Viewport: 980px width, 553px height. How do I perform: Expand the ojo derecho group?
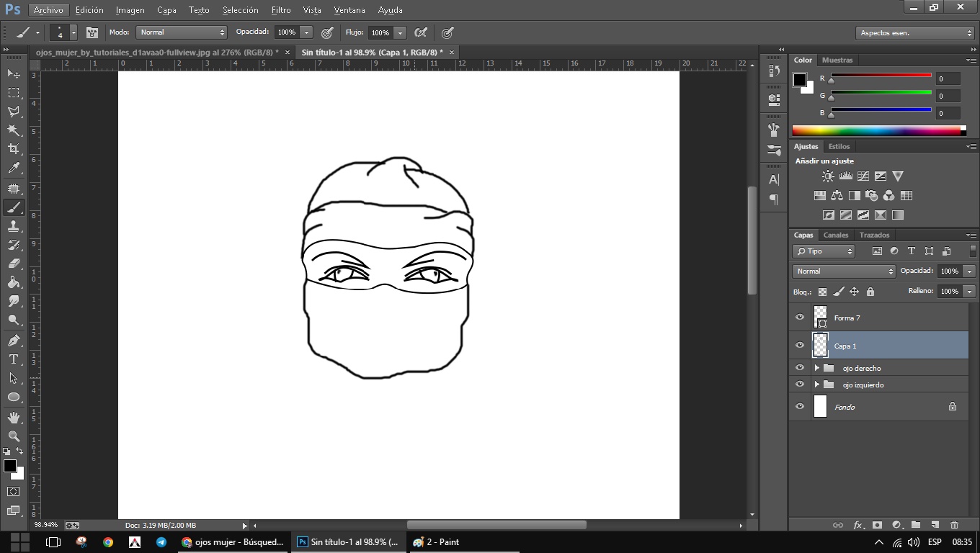(816, 368)
